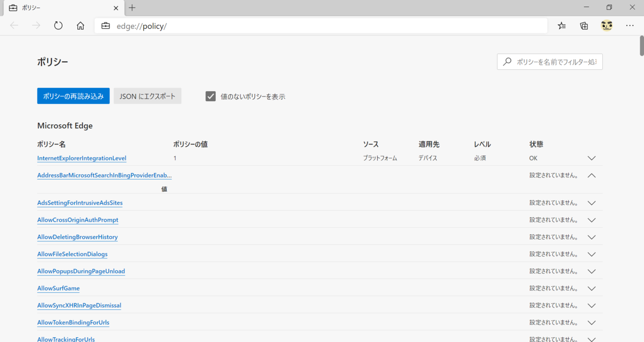Click JSON にエクスポート button
The width and height of the screenshot is (644, 342).
tap(148, 96)
